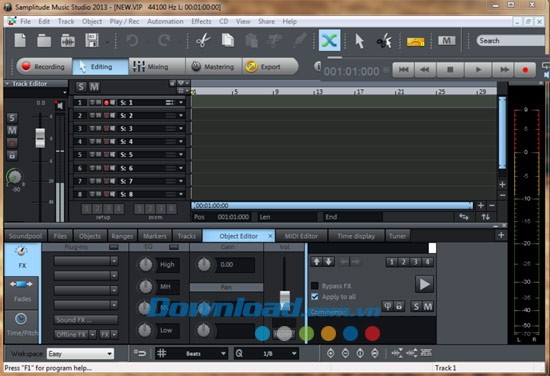Image resolution: width=550 pixels, height=376 pixels.
Task: Click the red record transport button
Action: [x=525, y=69]
